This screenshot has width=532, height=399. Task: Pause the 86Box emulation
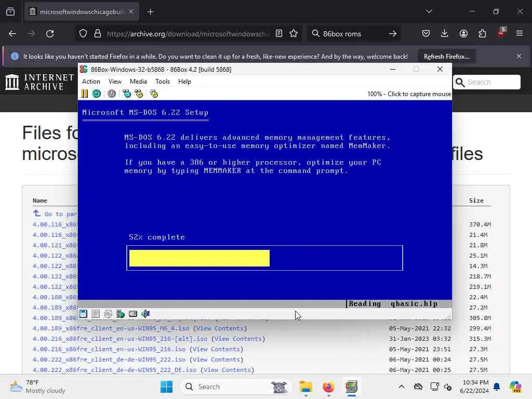point(85,94)
